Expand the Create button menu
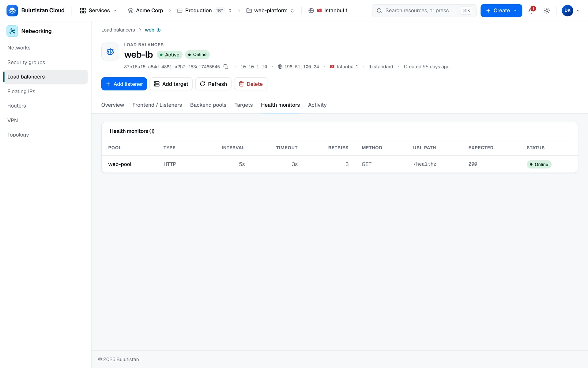The height and width of the screenshot is (368, 588). 501,11
